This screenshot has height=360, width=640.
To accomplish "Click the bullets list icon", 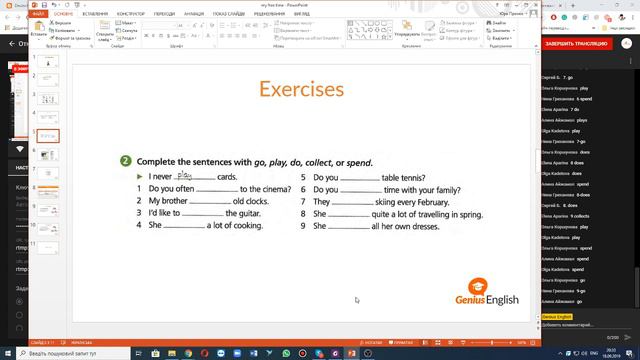I will pyautogui.click(x=222, y=25).
